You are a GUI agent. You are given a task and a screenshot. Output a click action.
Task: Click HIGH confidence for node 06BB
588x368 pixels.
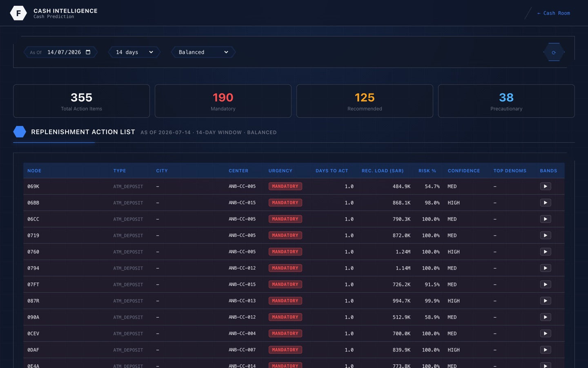pyautogui.click(x=454, y=203)
